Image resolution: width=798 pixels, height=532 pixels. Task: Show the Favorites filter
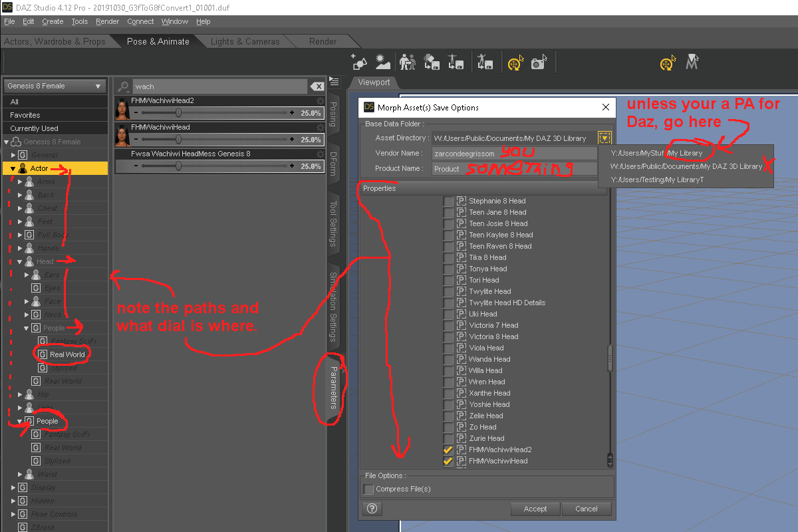click(55, 115)
